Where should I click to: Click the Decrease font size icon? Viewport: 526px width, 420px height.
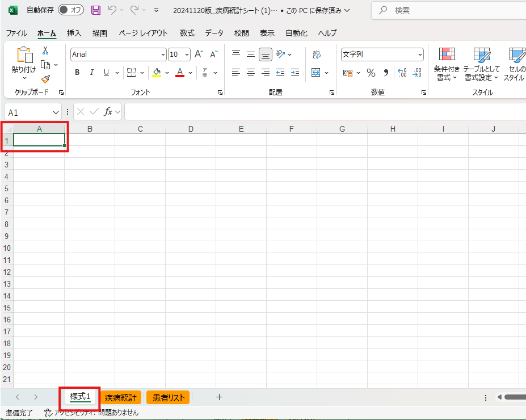(214, 54)
